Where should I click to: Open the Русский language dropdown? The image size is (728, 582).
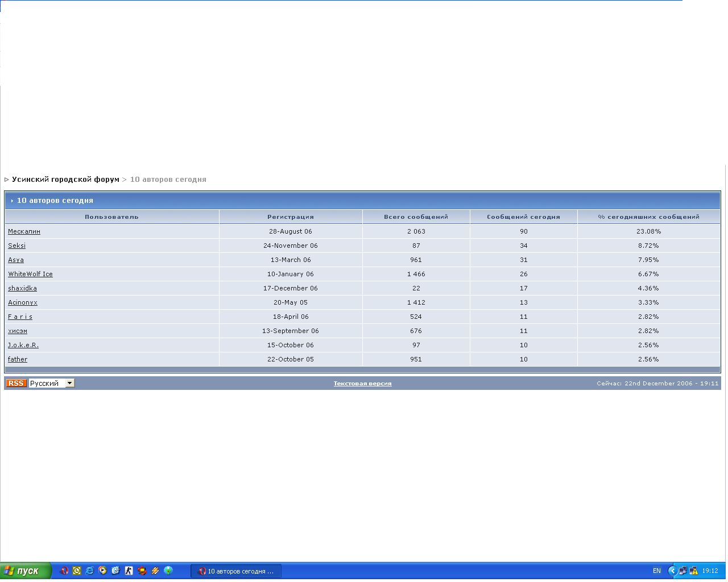click(x=69, y=384)
